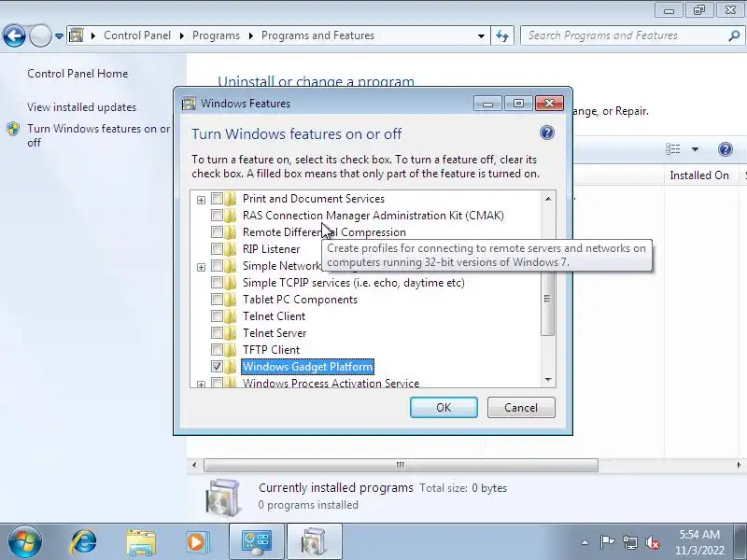Click the network tray icon
Screen dimensions: 747x560
coord(629,542)
